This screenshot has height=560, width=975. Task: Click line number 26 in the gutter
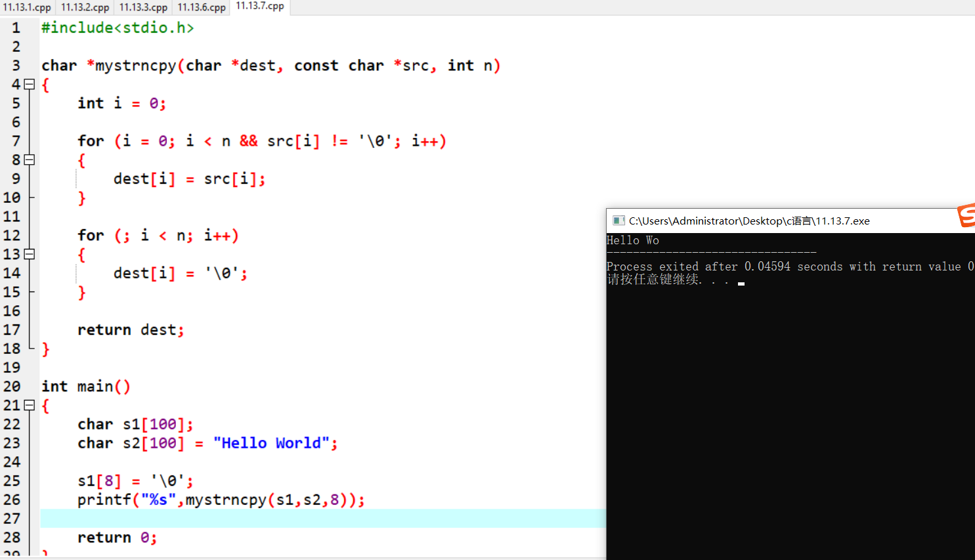pos(12,500)
